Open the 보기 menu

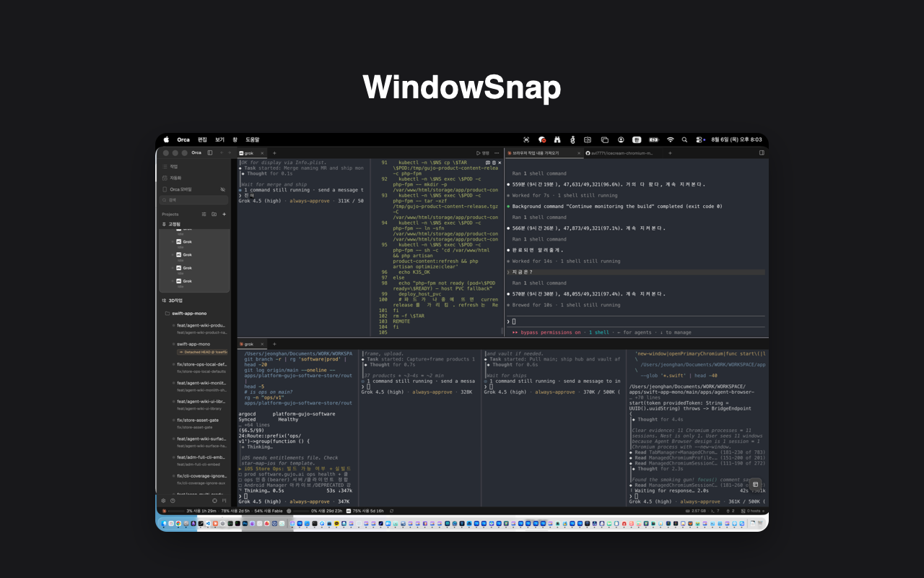tap(219, 139)
